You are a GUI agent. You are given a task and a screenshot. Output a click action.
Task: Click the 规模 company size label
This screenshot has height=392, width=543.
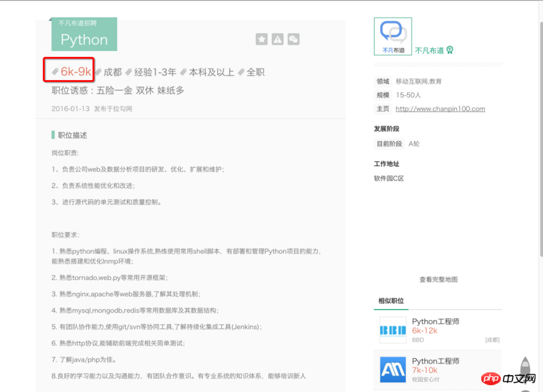point(383,95)
